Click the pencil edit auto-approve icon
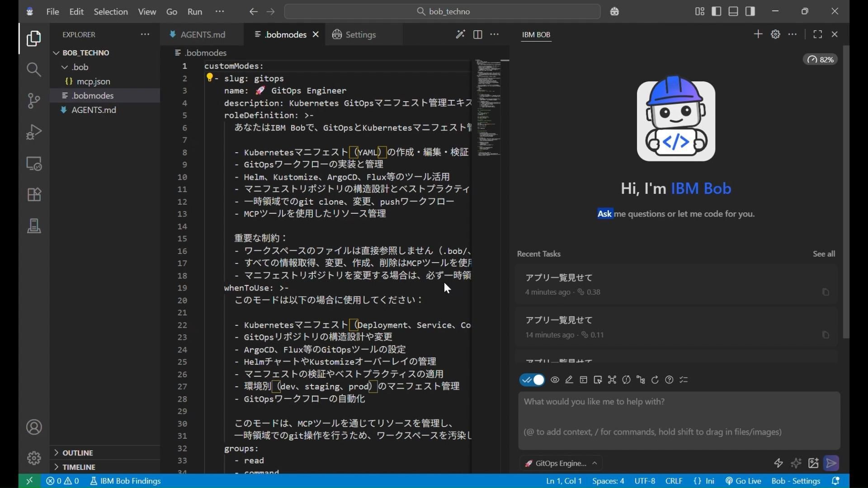The width and height of the screenshot is (868, 488). (569, 380)
